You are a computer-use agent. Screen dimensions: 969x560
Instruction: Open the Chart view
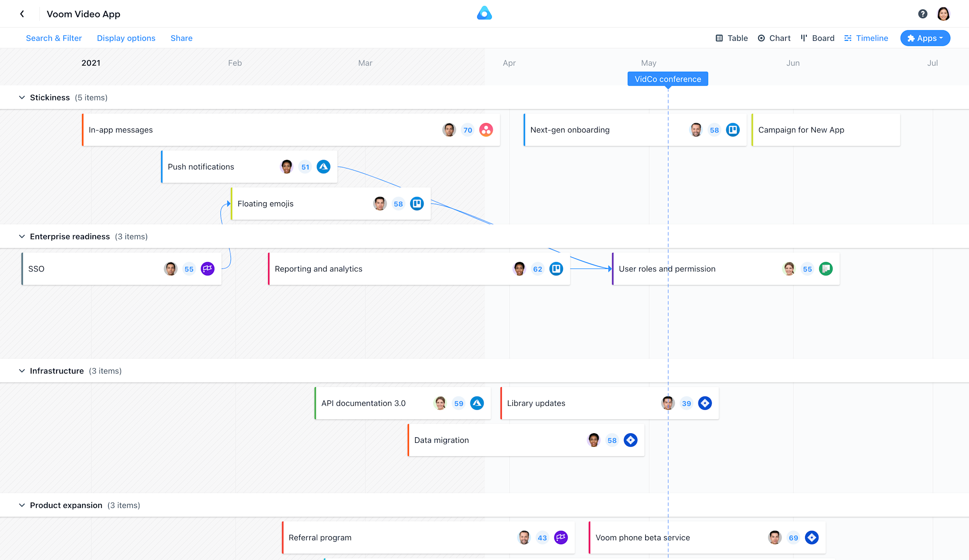tap(774, 38)
